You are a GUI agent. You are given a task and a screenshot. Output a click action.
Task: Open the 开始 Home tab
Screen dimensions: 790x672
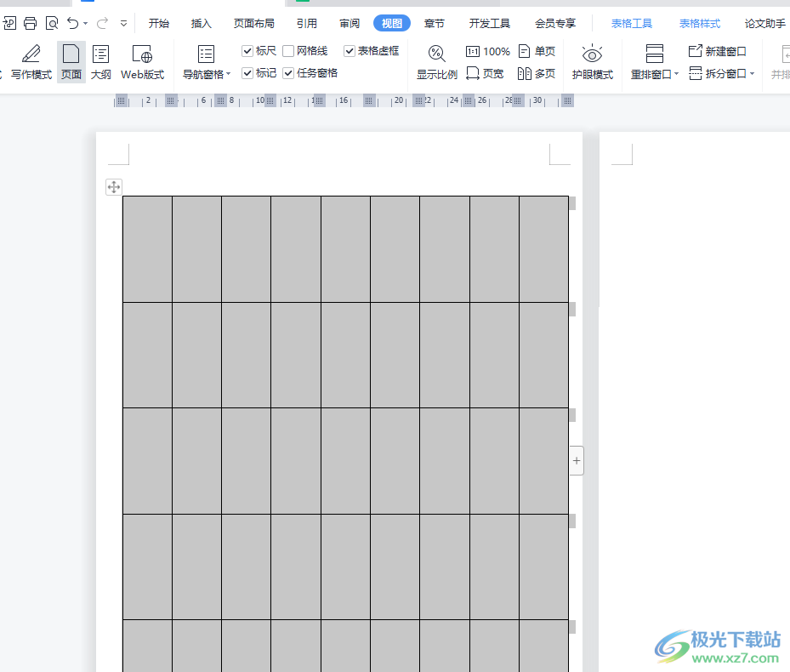pos(159,23)
